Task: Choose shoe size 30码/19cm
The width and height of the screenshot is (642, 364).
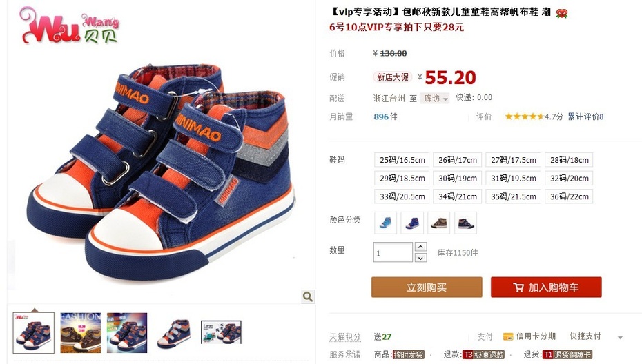Action: pyautogui.click(x=458, y=179)
